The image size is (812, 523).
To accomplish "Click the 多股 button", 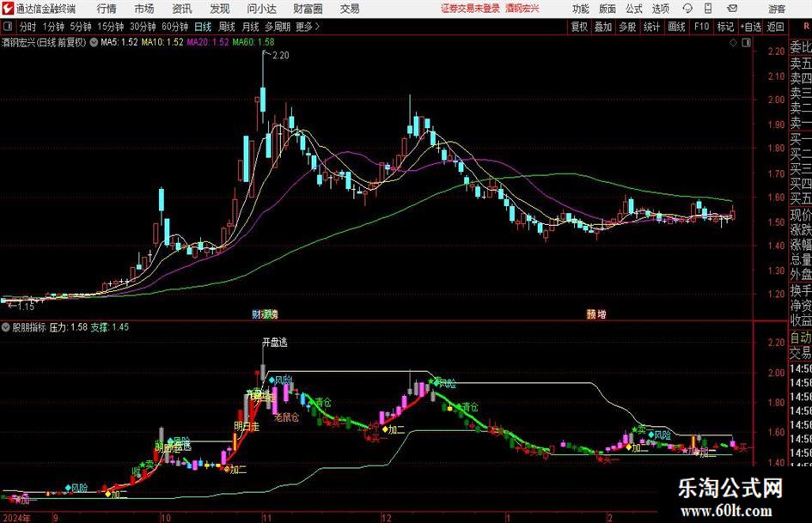I will (627, 27).
